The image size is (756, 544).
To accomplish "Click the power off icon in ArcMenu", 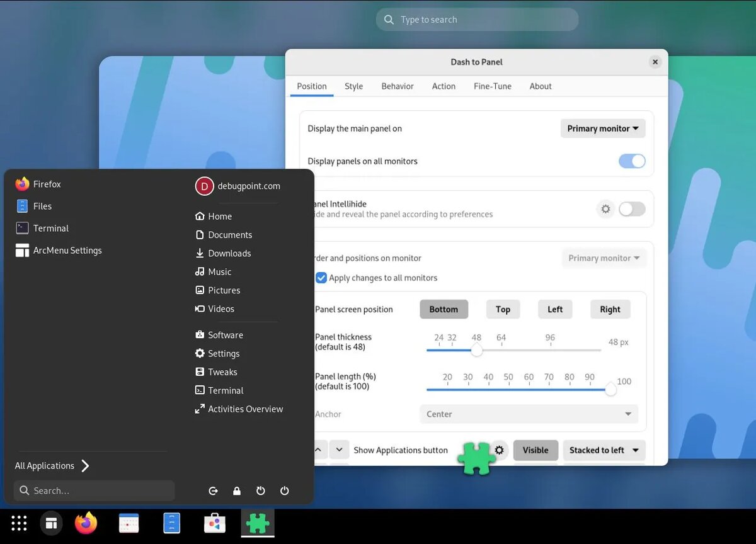I will click(x=284, y=490).
